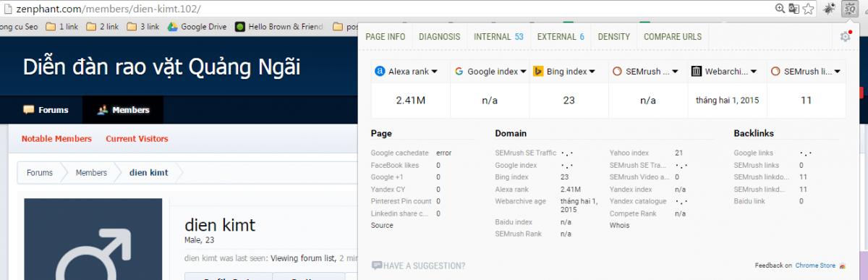Click the Google Translate icon in address bar
The width and height of the screenshot is (868, 280).
pos(793,9)
